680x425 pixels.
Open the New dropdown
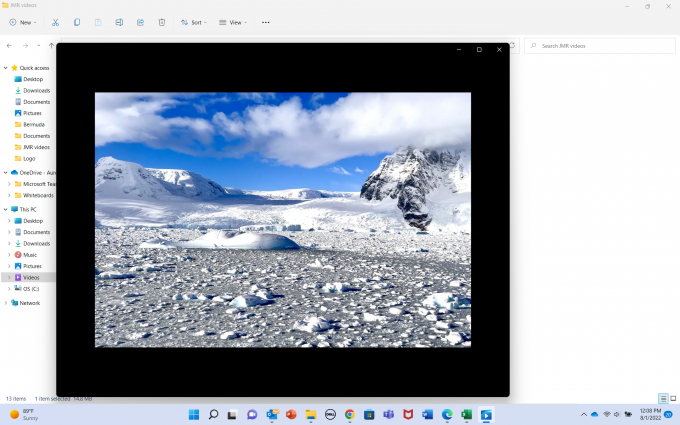pos(23,22)
